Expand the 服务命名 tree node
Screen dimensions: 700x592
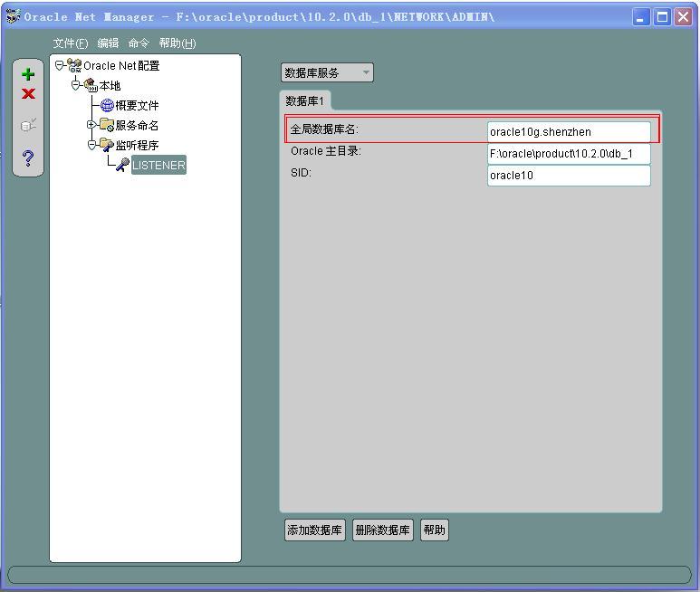(x=91, y=125)
